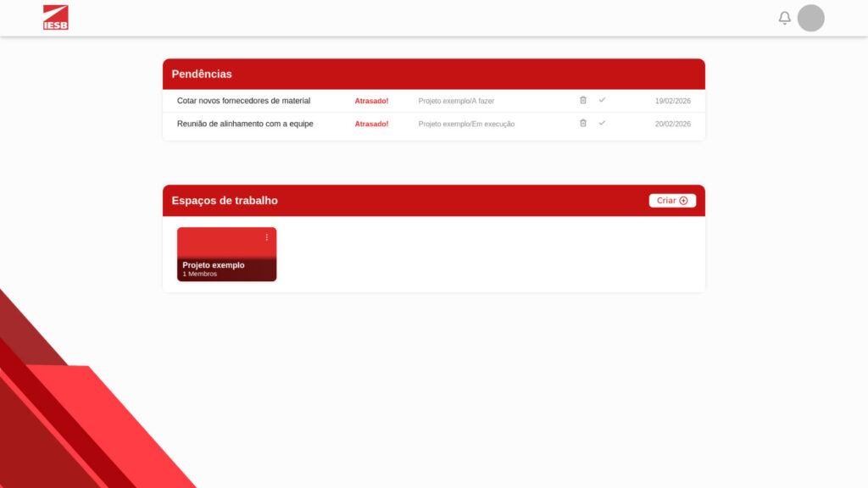Image resolution: width=868 pixels, height=488 pixels.
Task: Go to 'Projeto exemplo/Em execução' path
Action: pos(466,124)
